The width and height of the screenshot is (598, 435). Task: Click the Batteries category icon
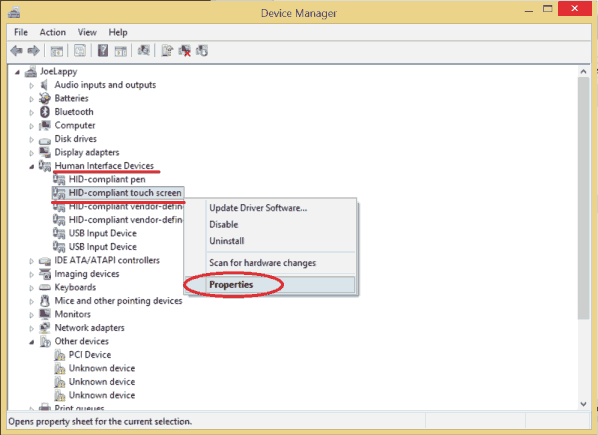[x=45, y=98]
